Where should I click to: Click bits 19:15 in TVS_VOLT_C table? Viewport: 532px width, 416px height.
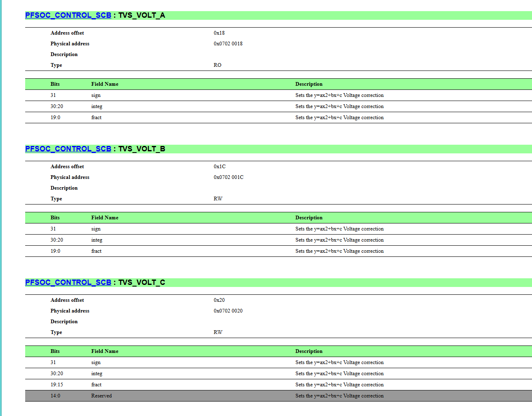click(x=57, y=385)
